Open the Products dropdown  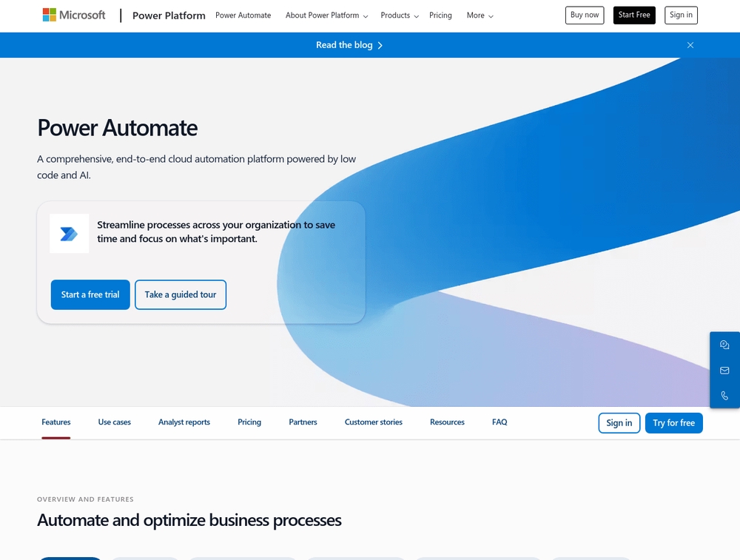pyautogui.click(x=398, y=16)
